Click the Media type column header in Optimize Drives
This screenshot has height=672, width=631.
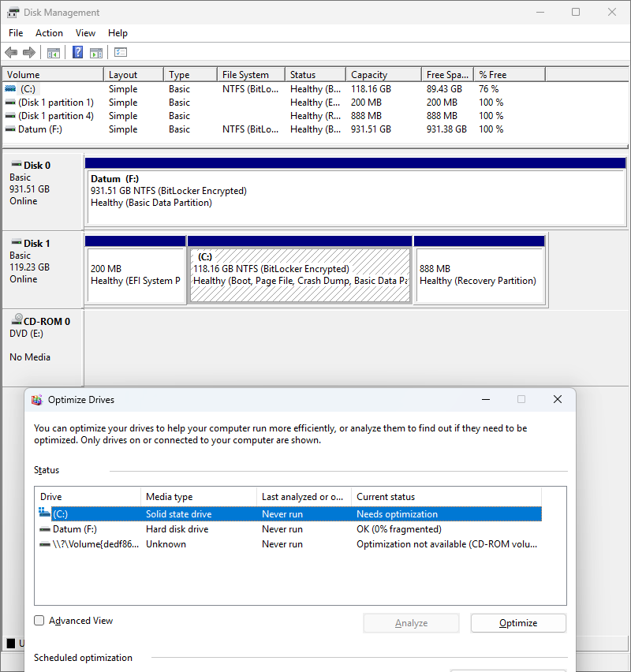[199, 497]
